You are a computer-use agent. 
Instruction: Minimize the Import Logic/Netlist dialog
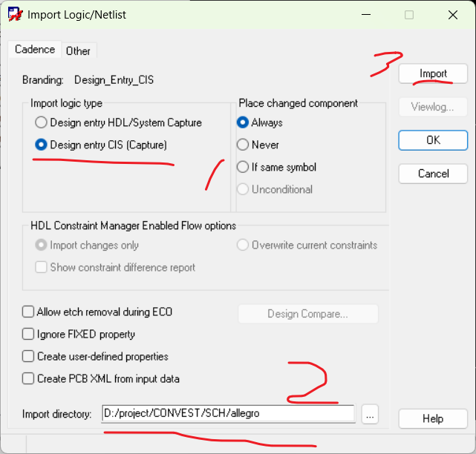click(x=366, y=15)
